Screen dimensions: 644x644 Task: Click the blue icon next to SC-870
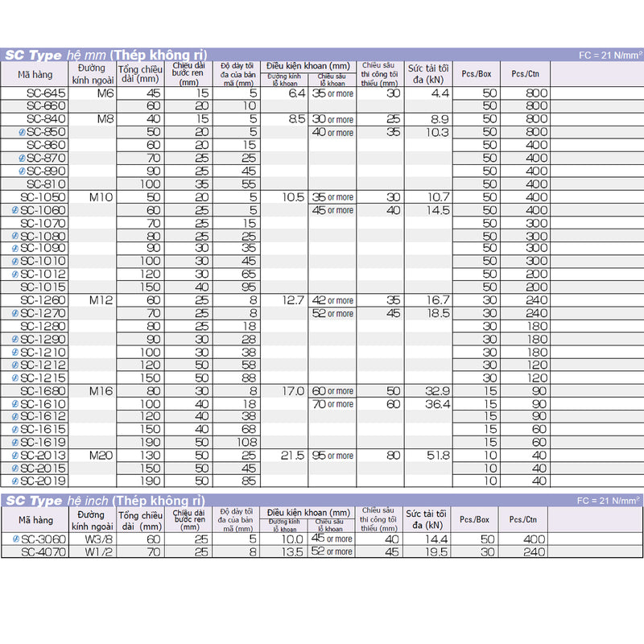pos(21,159)
